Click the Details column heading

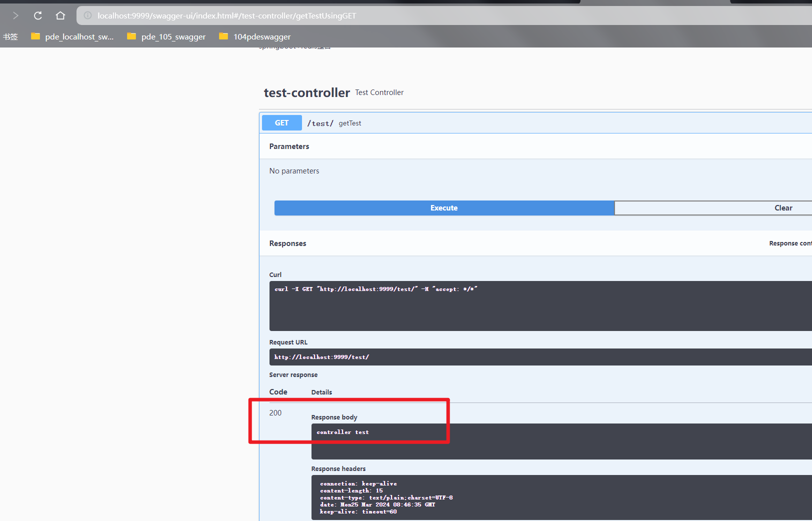pyautogui.click(x=321, y=392)
